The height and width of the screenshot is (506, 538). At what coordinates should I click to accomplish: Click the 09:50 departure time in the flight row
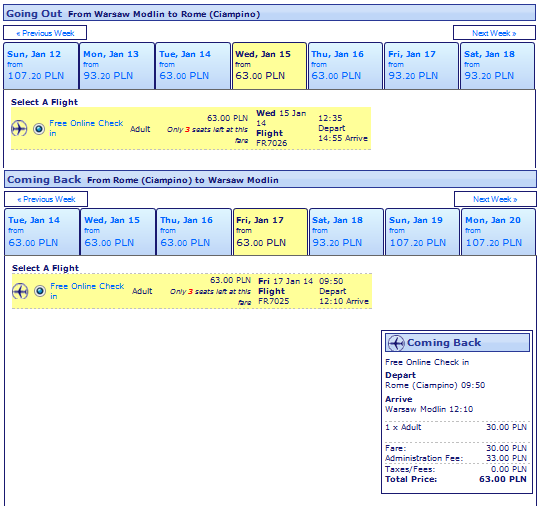tap(331, 281)
